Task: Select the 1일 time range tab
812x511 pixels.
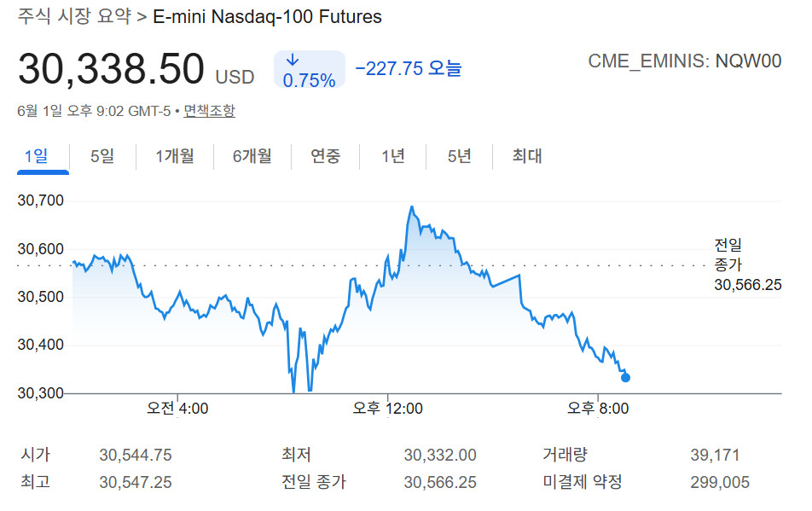Action: click(x=37, y=156)
